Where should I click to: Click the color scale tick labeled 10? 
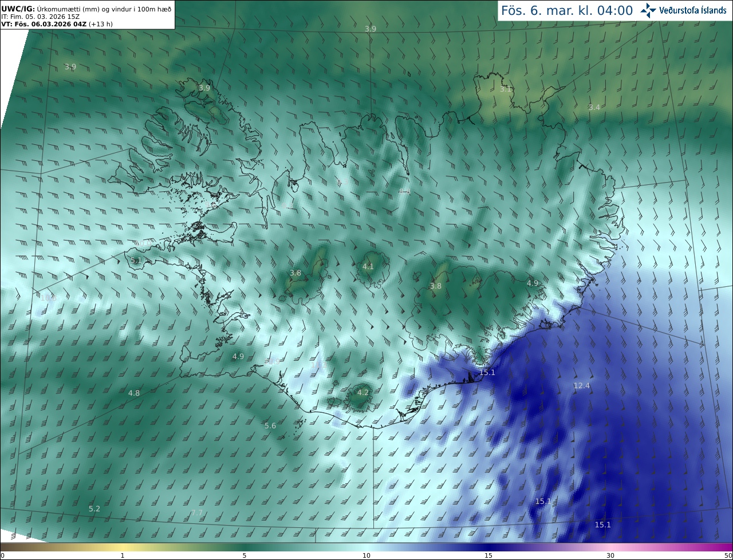coord(366,555)
